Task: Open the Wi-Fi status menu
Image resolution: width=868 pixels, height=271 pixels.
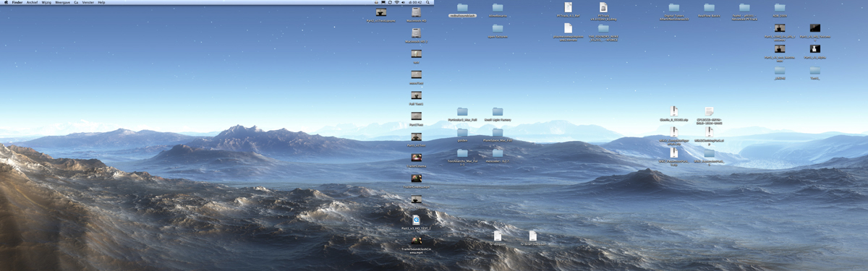Action: 396,2
